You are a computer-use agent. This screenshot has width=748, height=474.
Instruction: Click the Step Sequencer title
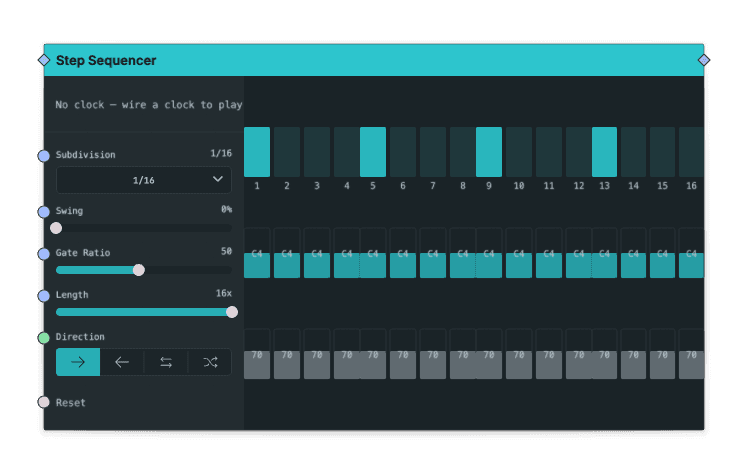[x=106, y=61]
